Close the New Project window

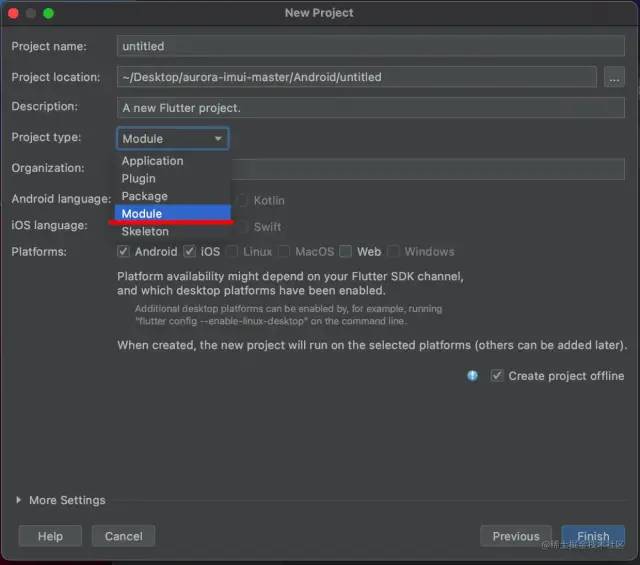pos(13,13)
